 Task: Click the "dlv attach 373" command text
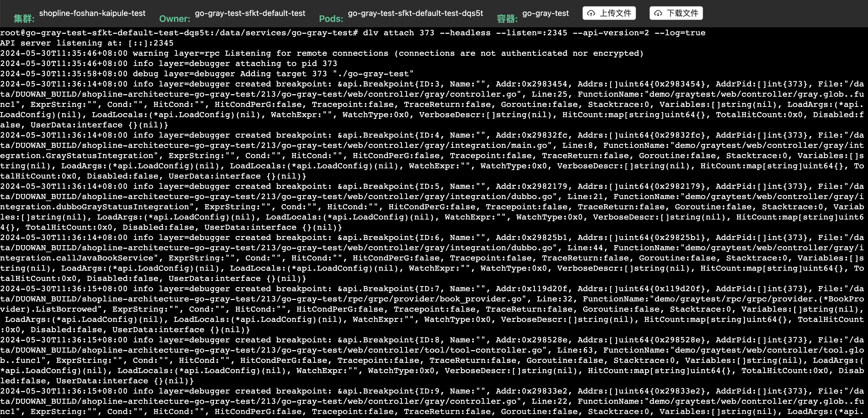pyautogui.click(x=398, y=33)
